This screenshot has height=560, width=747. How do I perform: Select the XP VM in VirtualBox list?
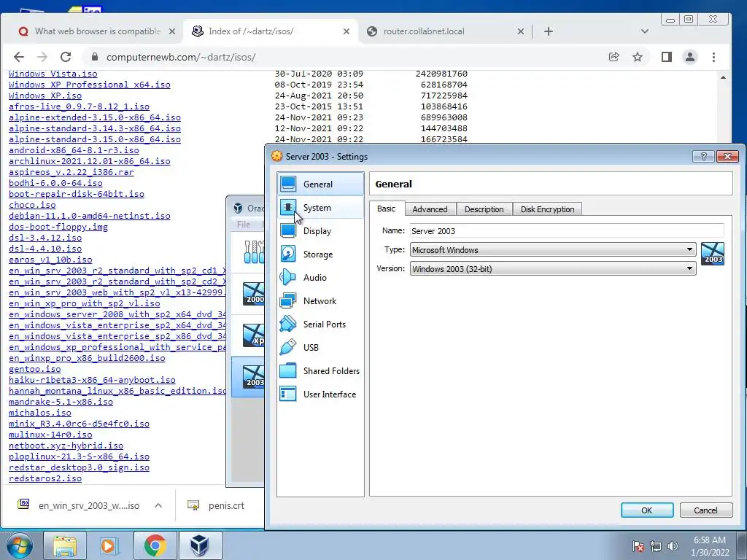click(x=248, y=335)
